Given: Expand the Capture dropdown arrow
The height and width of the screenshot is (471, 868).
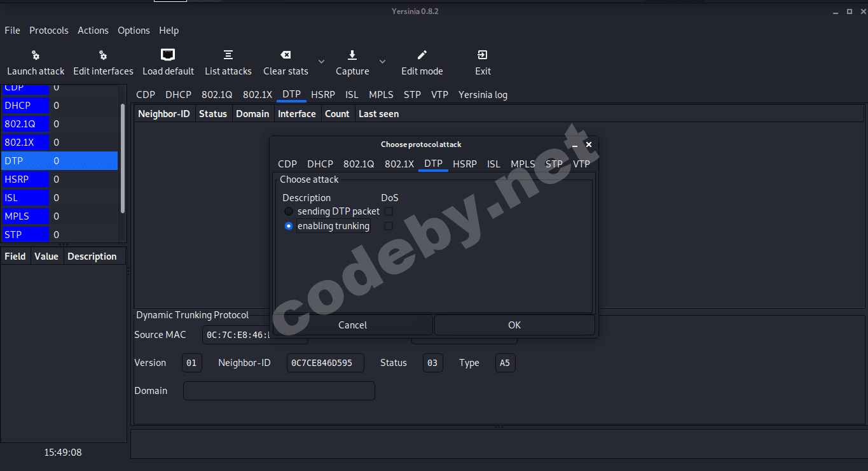Looking at the screenshot, I should coord(382,62).
